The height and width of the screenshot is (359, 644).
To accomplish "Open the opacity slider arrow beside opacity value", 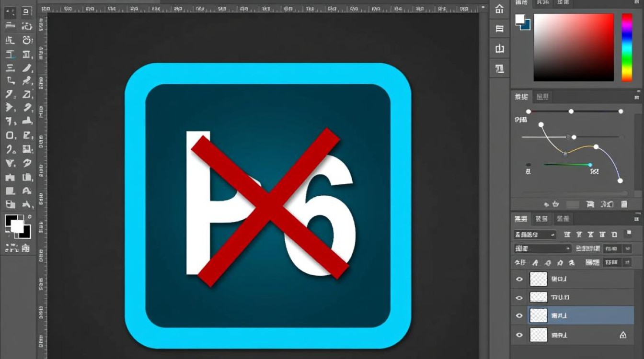I will (626, 248).
